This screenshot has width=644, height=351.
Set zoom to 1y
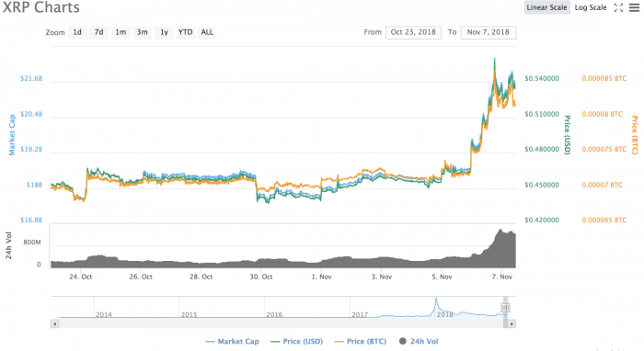click(x=164, y=32)
